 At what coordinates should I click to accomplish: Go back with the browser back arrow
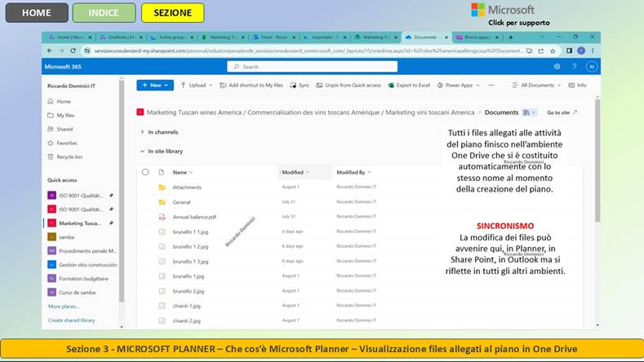pos(50,51)
